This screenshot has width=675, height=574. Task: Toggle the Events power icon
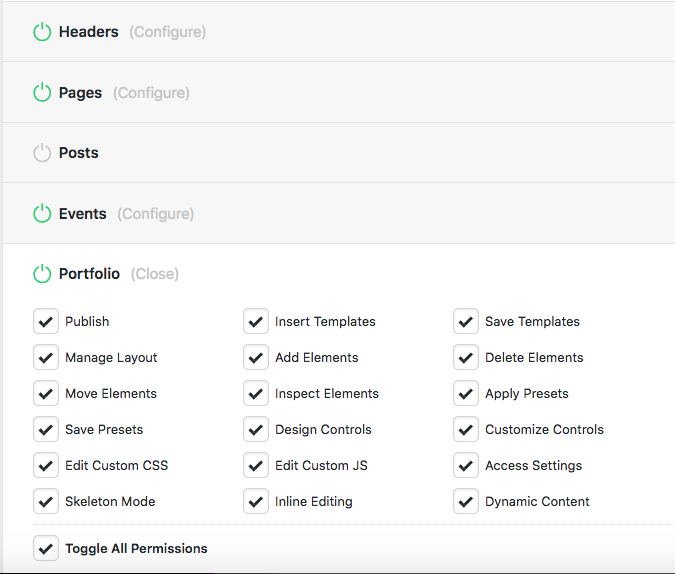pos(42,214)
